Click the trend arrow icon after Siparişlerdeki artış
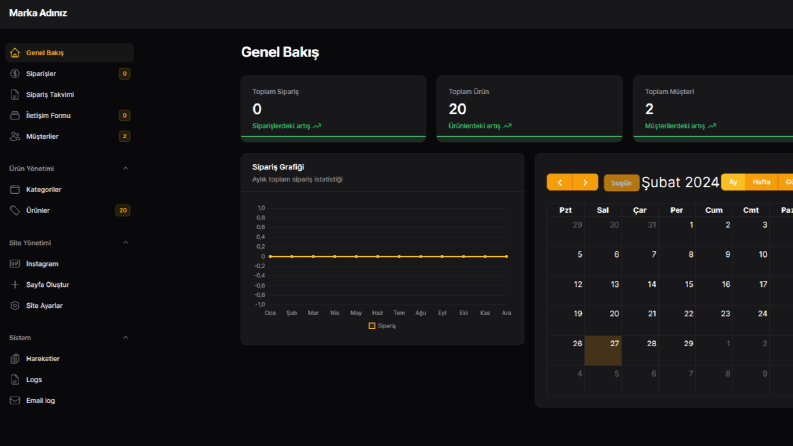793x446 pixels. click(x=317, y=126)
